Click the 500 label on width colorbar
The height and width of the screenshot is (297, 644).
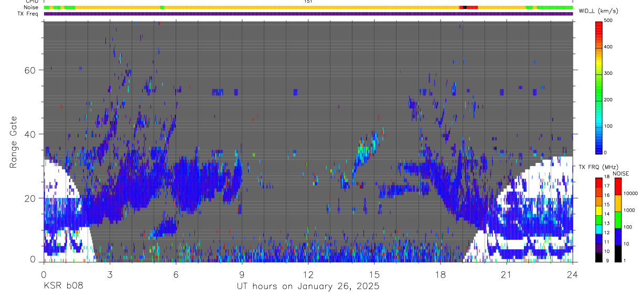point(608,20)
